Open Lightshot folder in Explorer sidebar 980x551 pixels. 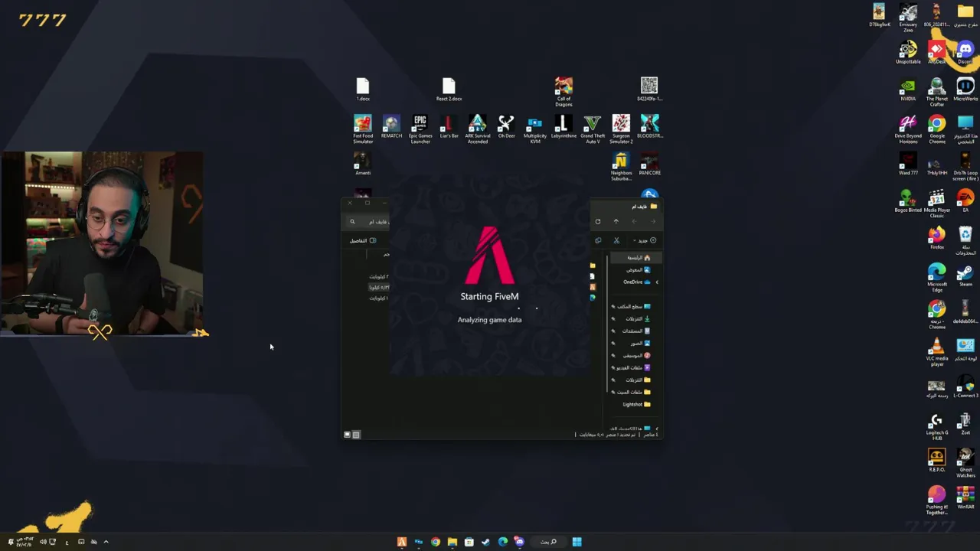(636, 404)
